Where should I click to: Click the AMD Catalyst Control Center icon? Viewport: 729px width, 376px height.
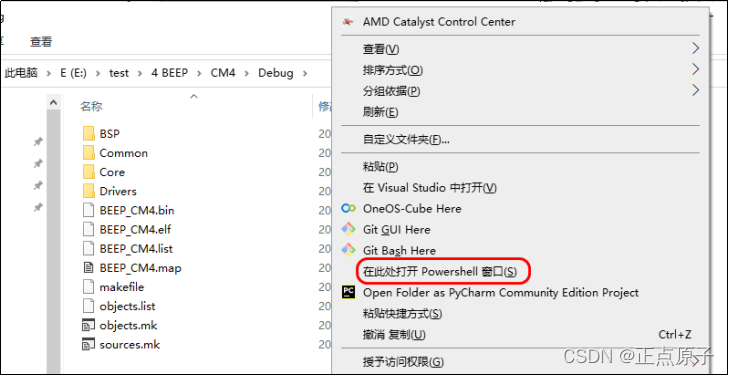coord(347,22)
